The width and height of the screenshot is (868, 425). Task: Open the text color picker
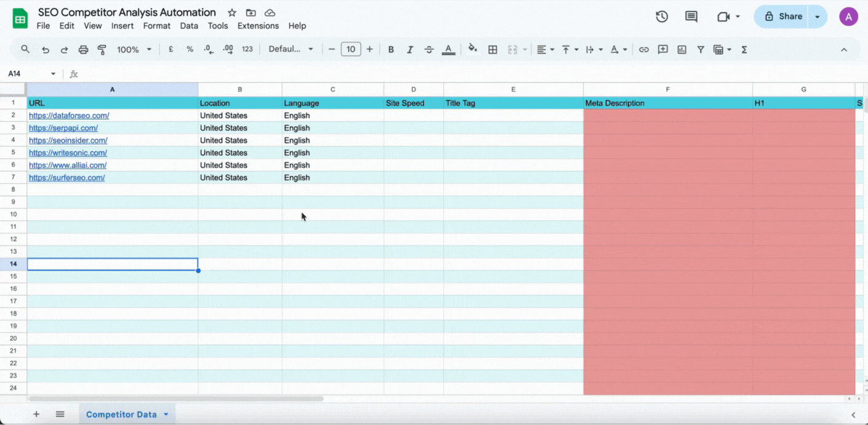tap(448, 49)
